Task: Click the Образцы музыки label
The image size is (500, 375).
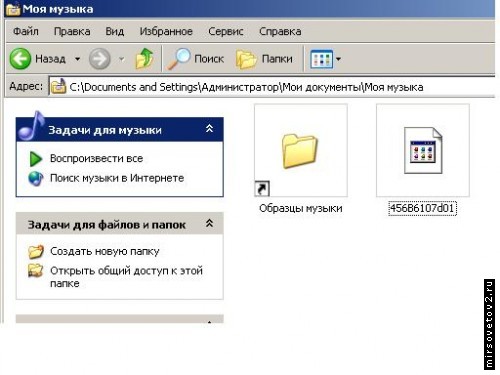Action: click(x=301, y=208)
